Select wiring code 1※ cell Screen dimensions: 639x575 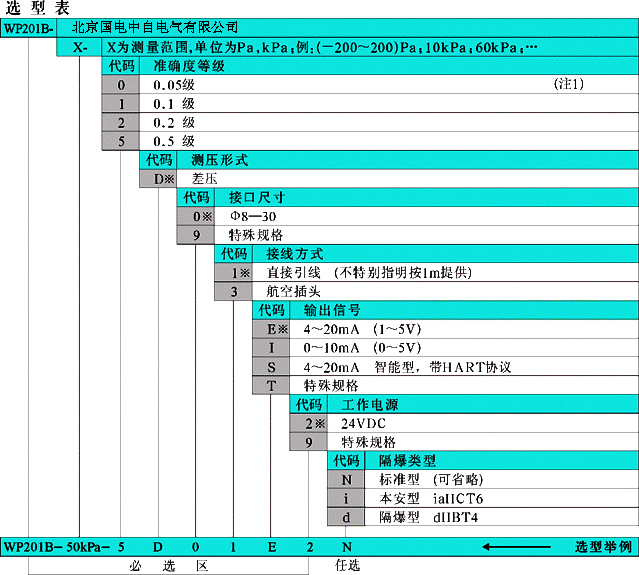click(234, 273)
